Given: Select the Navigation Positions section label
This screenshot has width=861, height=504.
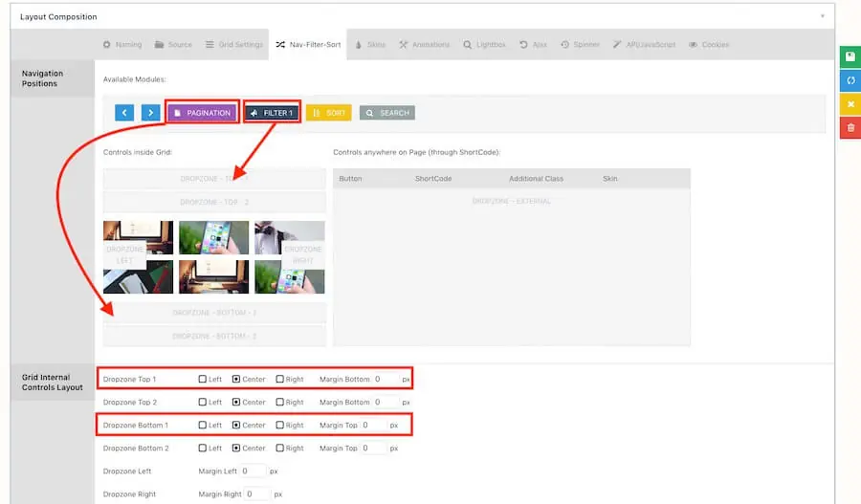Looking at the screenshot, I should (42, 78).
